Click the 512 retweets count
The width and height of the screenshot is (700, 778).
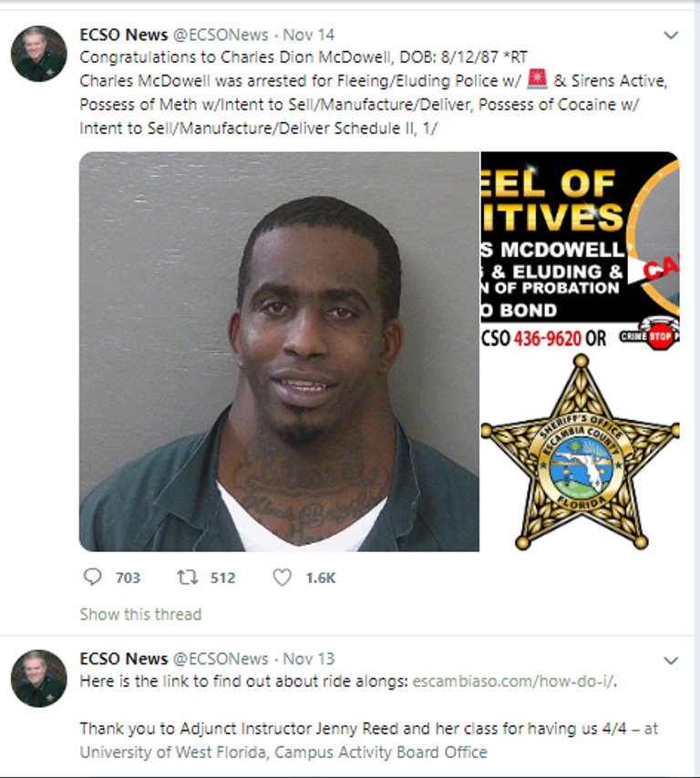(x=222, y=578)
